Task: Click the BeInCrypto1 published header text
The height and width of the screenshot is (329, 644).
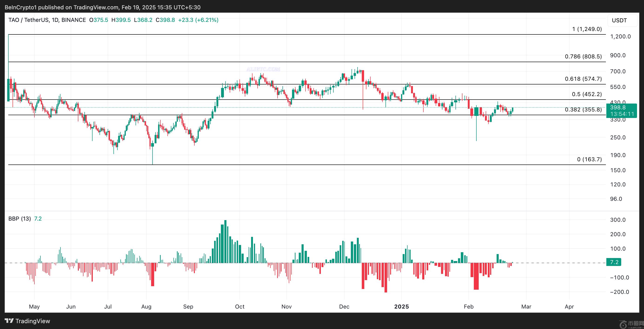Action: point(103,7)
